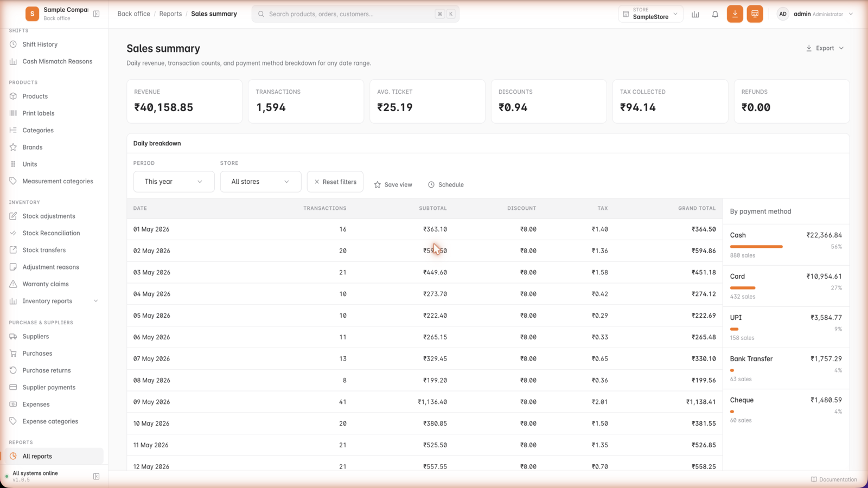Click the Stock transfers icon
Image resolution: width=868 pixels, height=488 pixels.
[x=13, y=250]
